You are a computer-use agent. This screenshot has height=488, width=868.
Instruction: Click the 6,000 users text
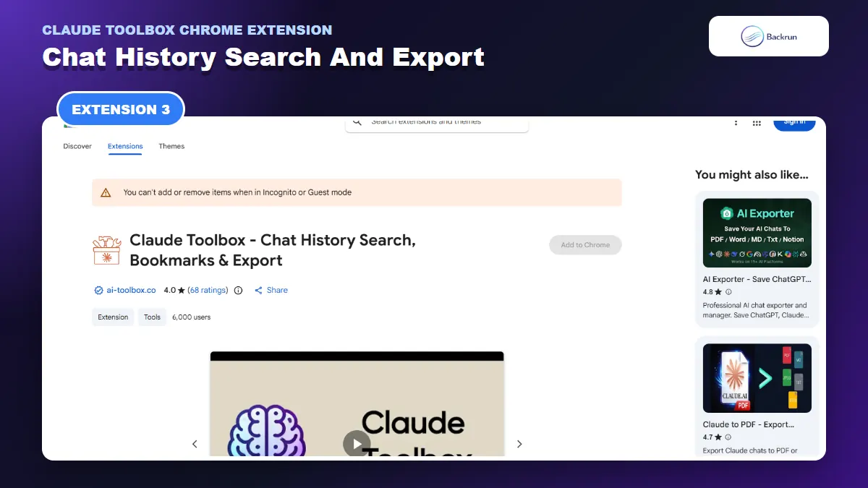click(192, 317)
